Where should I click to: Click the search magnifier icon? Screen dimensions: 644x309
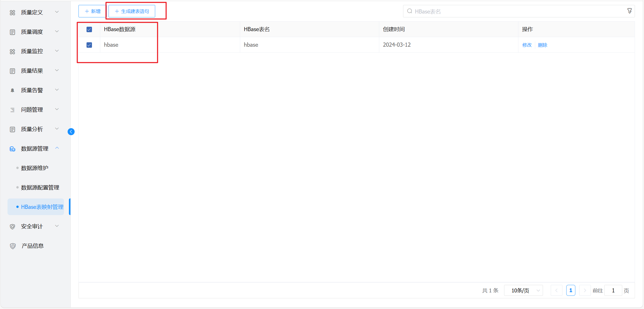410,11
